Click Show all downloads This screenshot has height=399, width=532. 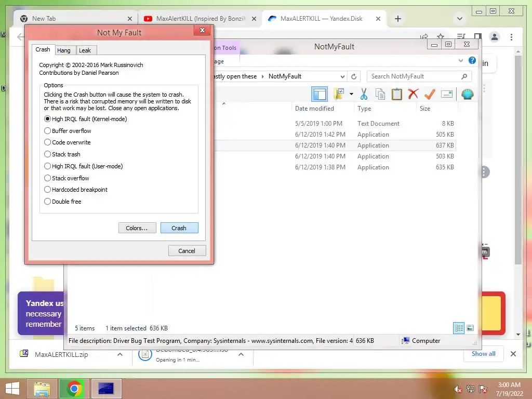(x=484, y=353)
